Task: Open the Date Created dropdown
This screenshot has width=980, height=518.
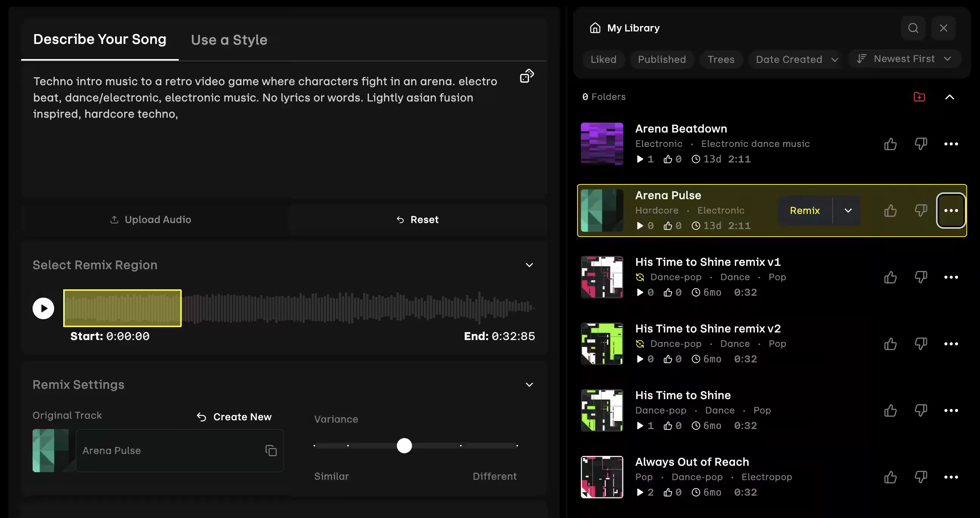Action: point(797,60)
